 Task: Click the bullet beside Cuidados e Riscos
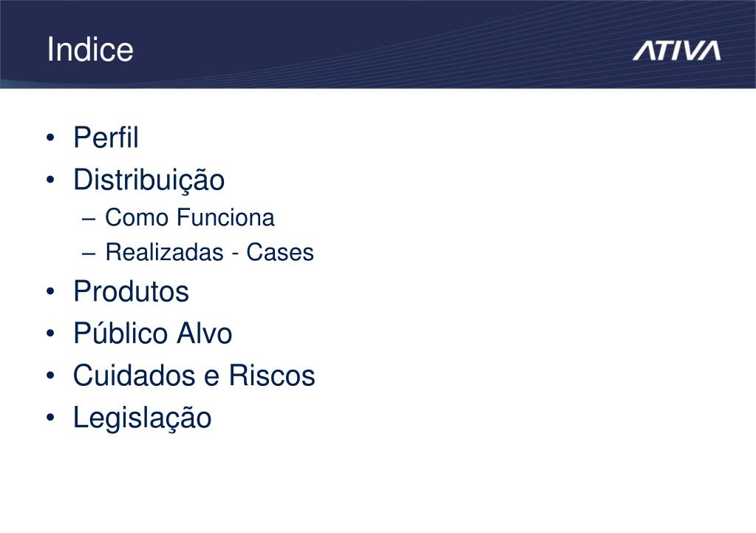[51, 376]
